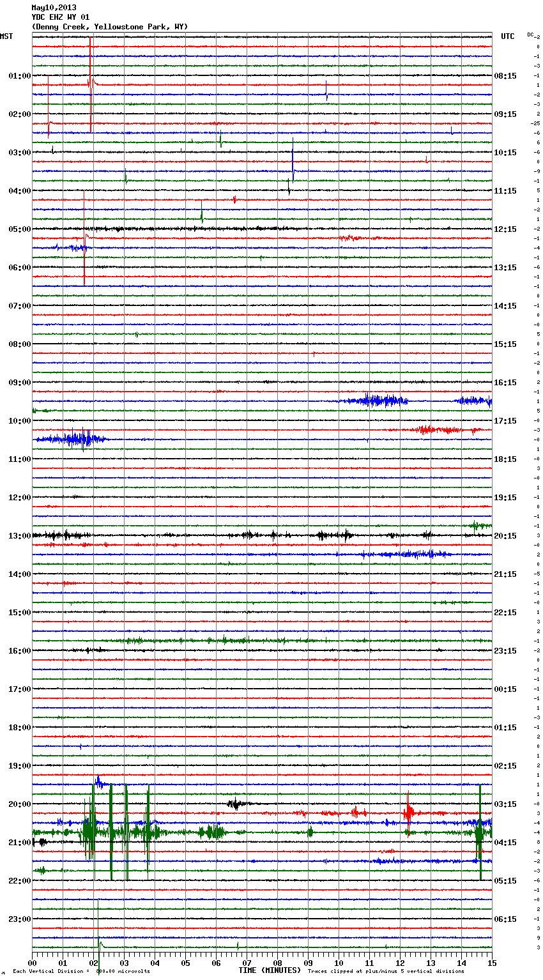Image resolution: width=543 pixels, height=980 pixels.
Task: Select the station code YDC EHZ WY 01
Action: [61, 17]
